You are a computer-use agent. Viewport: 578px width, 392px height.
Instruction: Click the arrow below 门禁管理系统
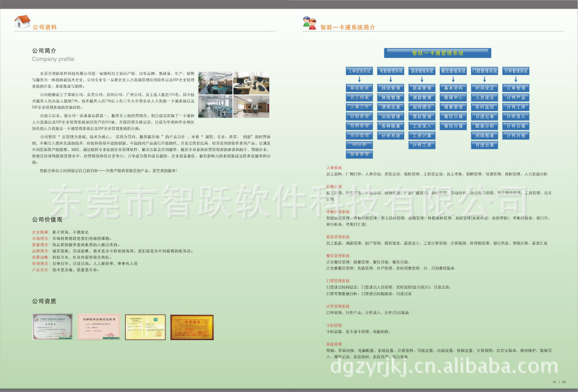pyautogui.click(x=484, y=80)
